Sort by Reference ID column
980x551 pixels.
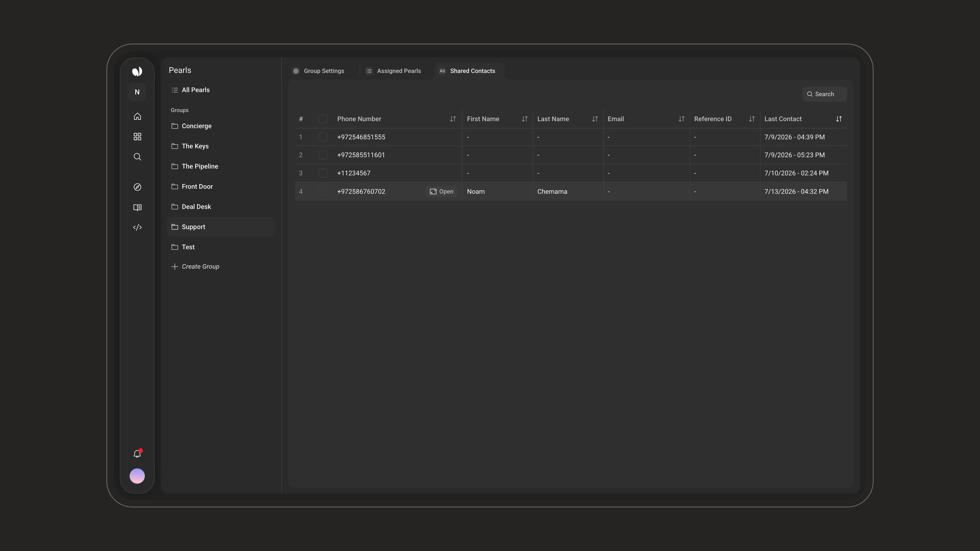[752, 119]
